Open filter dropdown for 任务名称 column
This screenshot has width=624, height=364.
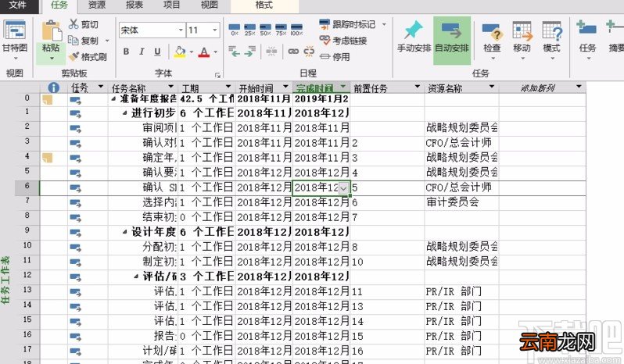point(170,87)
